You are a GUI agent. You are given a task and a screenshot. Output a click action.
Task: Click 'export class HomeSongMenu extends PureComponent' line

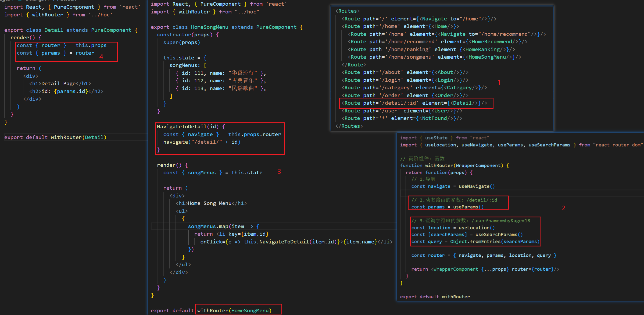(227, 27)
